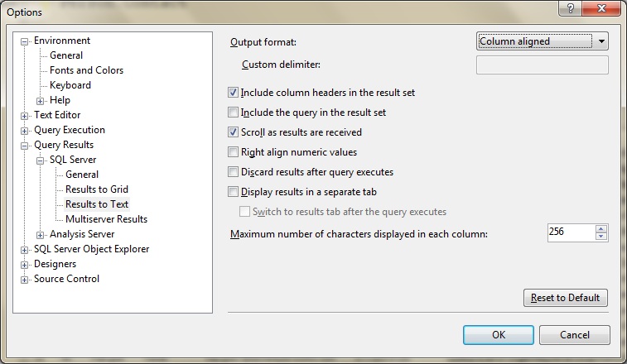Click the Help question mark icon in title bar
Viewport: 627px width, 364px height.
[569, 10]
